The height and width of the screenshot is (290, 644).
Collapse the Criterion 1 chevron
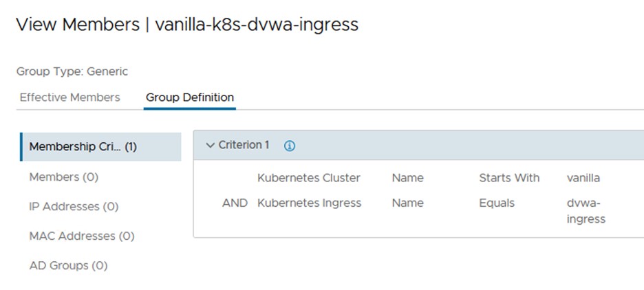[x=211, y=146]
